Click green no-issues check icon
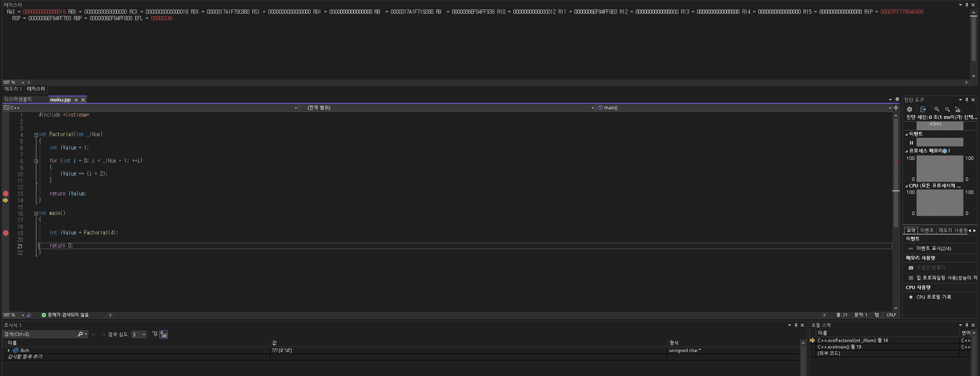980x376 pixels. pyautogui.click(x=44, y=315)
